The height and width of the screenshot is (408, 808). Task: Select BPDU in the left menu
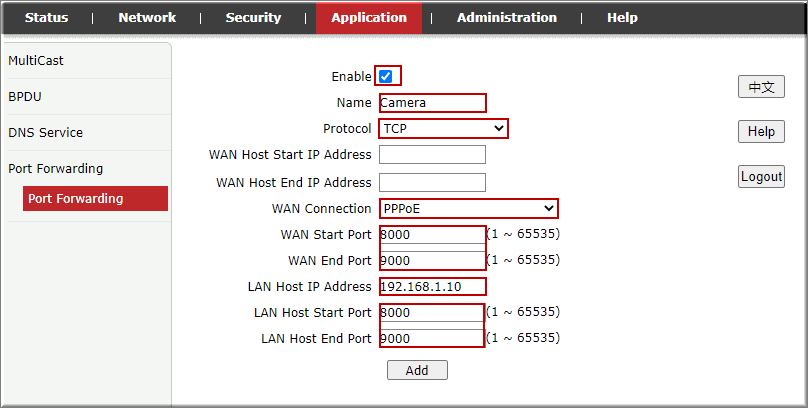click(25, 97)
